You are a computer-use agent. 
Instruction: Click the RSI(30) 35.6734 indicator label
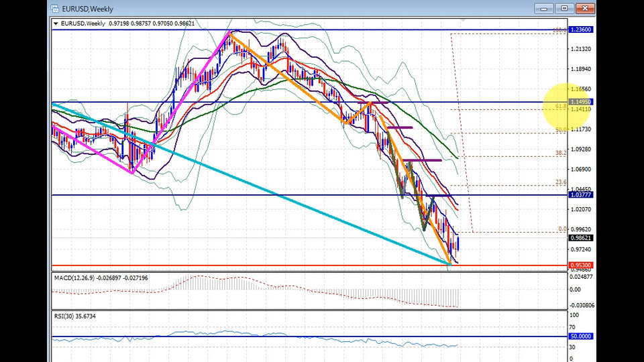74,316
